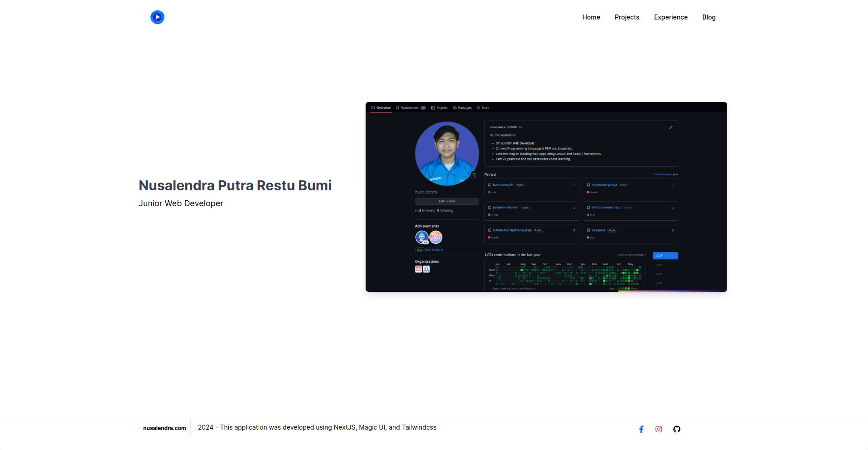Go to the Home page

[x=591, y=17]
